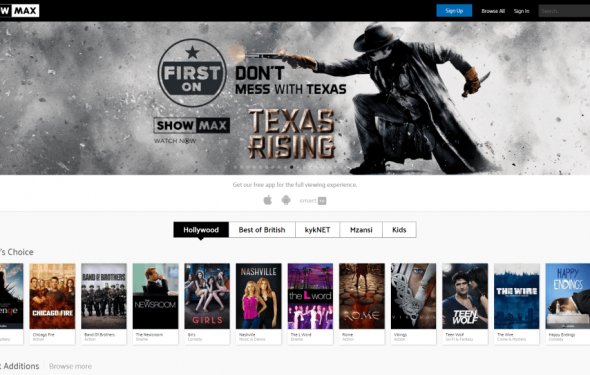Image resolution: width=590 pixels, height=375 pixels.
Task: Click the Showmax logo in header
Action: [x=20, y=11]
